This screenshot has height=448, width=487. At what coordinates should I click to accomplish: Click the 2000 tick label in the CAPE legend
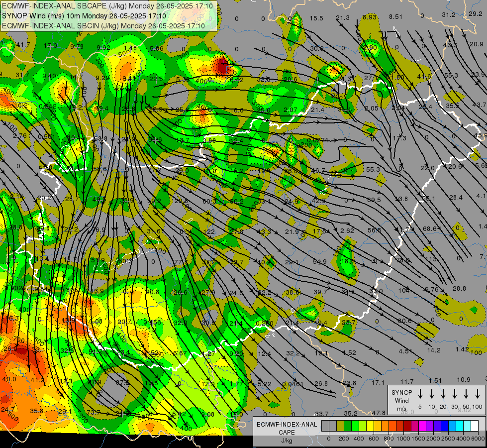tap(433, 439)
